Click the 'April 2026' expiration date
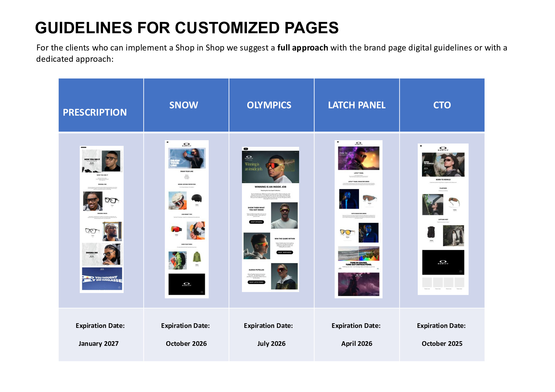 pos(357,343)
